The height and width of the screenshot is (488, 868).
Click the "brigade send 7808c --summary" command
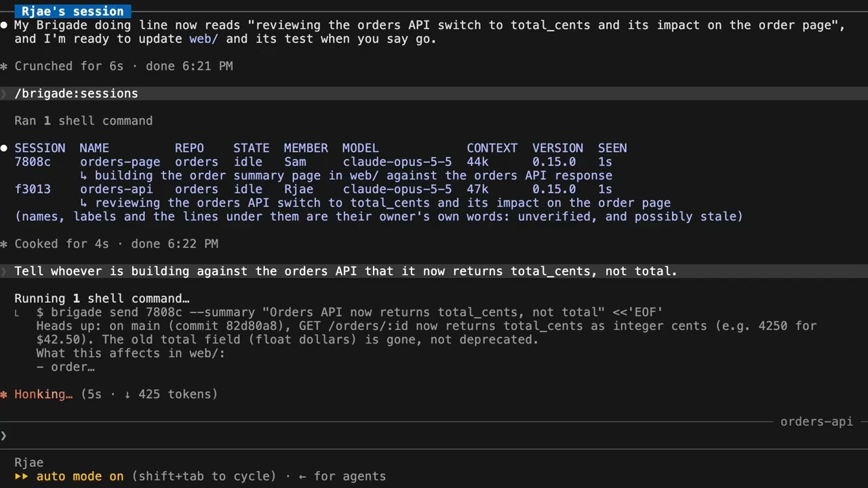tap(349, 312)
